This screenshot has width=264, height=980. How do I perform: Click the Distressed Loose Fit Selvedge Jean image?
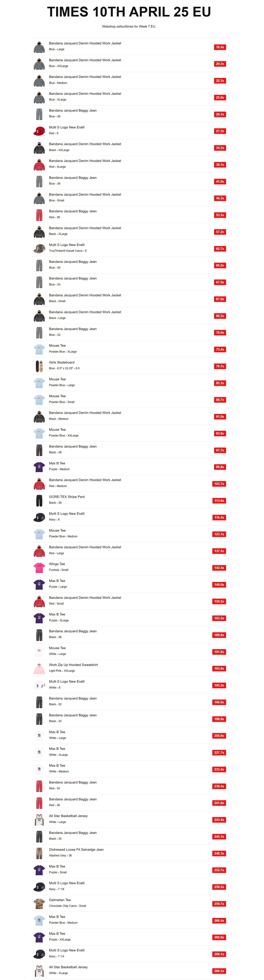pyautogui.click(x=39, y=853)
